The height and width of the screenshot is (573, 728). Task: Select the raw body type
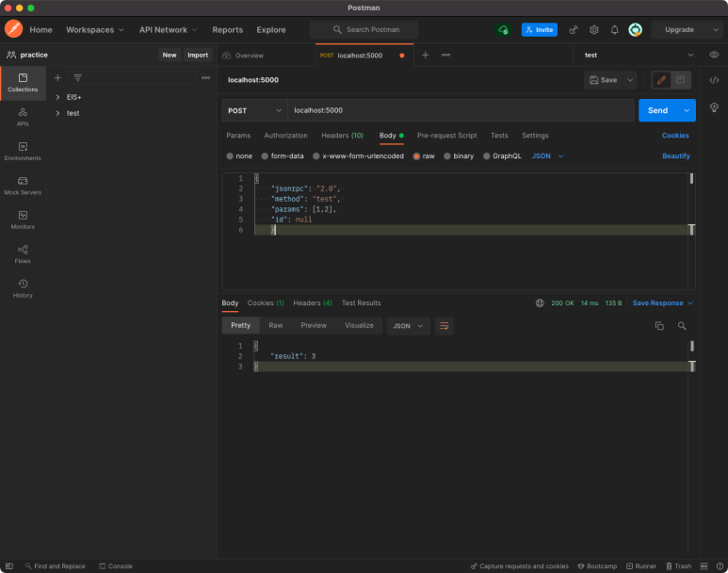416,156
